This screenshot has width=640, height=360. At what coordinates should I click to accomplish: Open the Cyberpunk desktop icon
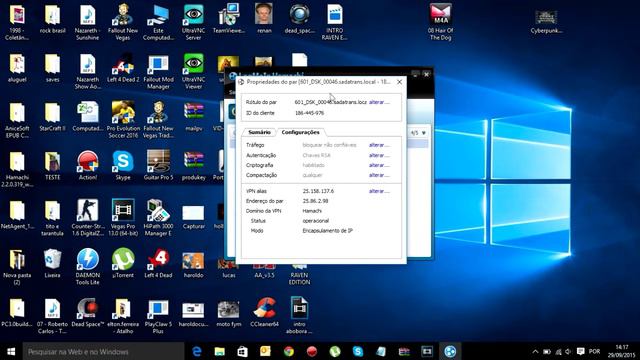pyautogui.click(x=546, y=22)
